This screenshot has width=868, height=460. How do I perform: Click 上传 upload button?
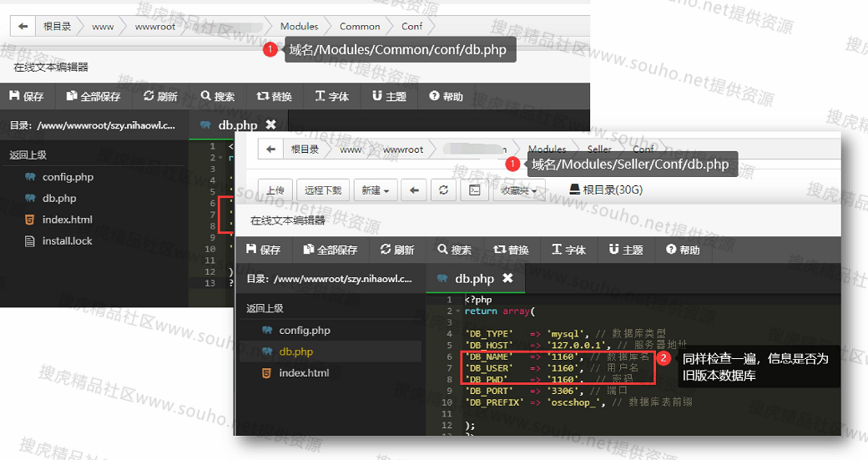(x=275, y=190)
